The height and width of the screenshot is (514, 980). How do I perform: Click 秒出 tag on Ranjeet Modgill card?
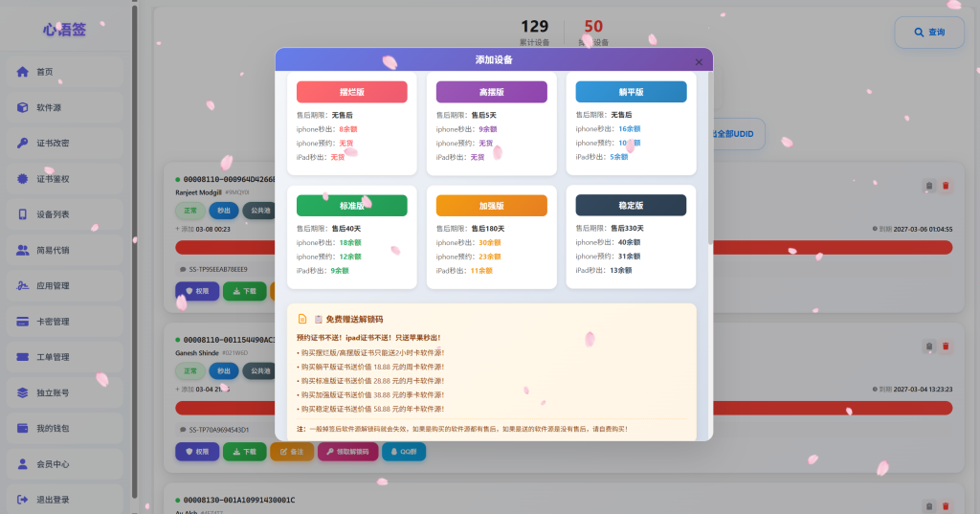(223, 211)
